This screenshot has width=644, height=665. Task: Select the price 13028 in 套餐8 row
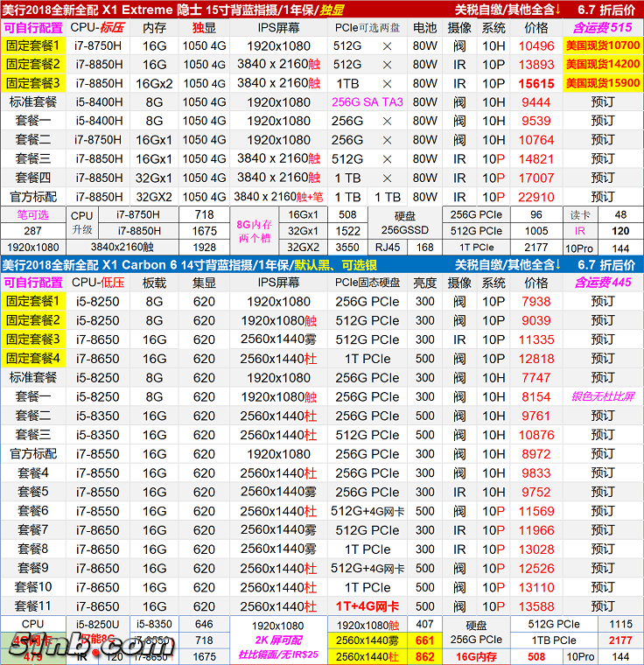[536, 549]
